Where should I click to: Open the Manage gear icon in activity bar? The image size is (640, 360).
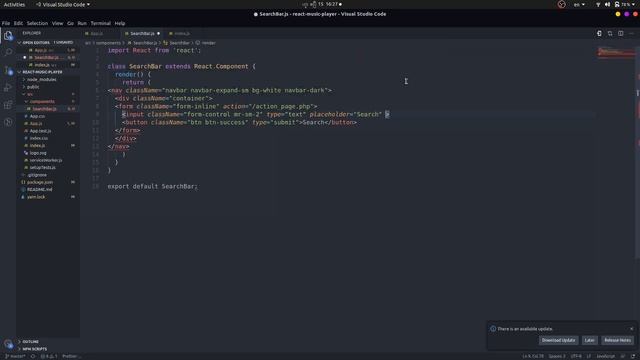[x=8, y=344]
